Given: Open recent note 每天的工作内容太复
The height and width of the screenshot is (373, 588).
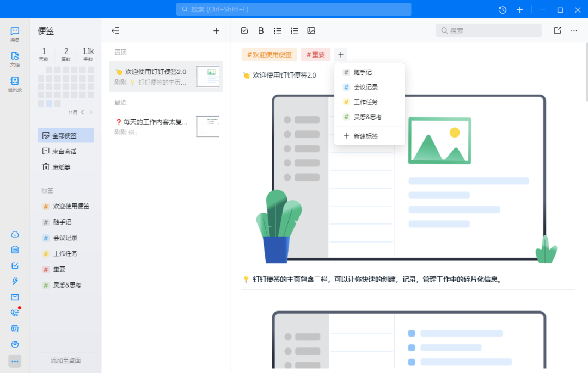Looking at the screenshot, I should (x=166, y=127).
